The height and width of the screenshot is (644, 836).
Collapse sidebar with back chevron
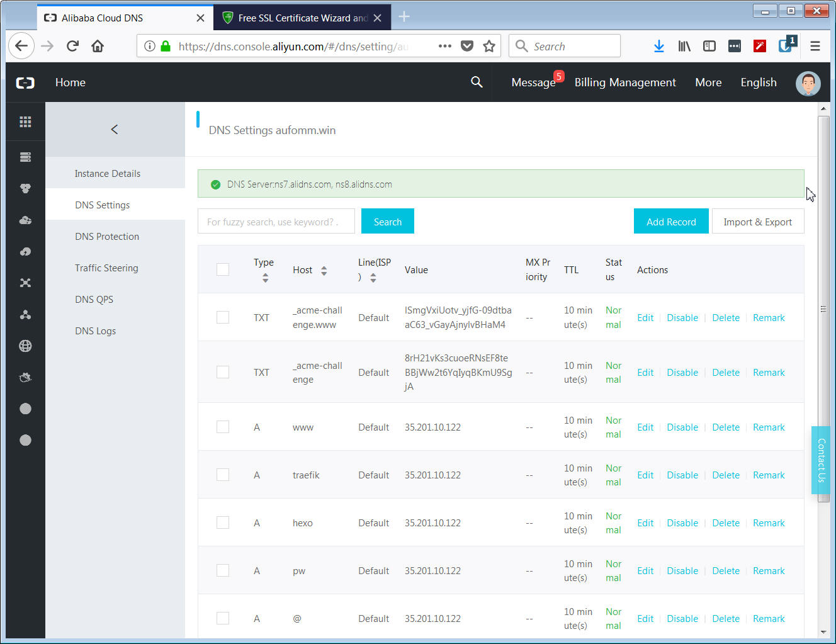(115, 129)
